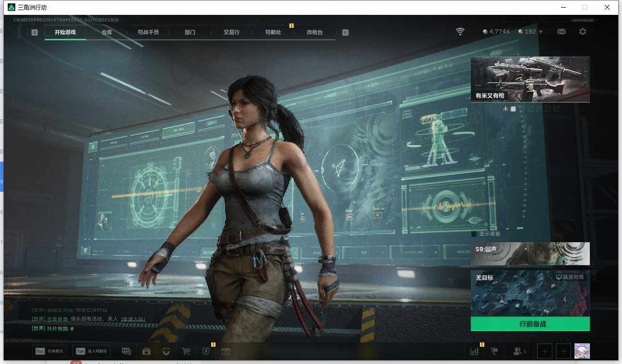Open the chat bubble icon in bottom bar
622x364 pixels.
pyautogui.click(x=126, y=351)
